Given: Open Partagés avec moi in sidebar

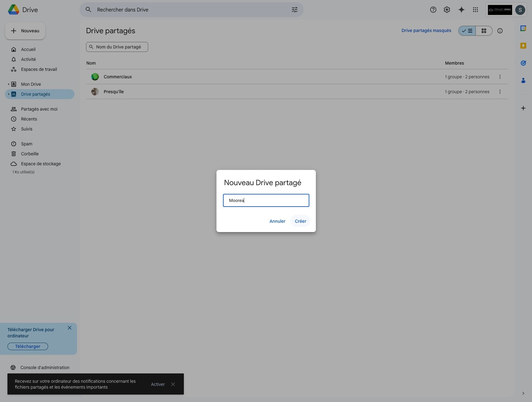Looking at the screenshot, I should point(39,109).
